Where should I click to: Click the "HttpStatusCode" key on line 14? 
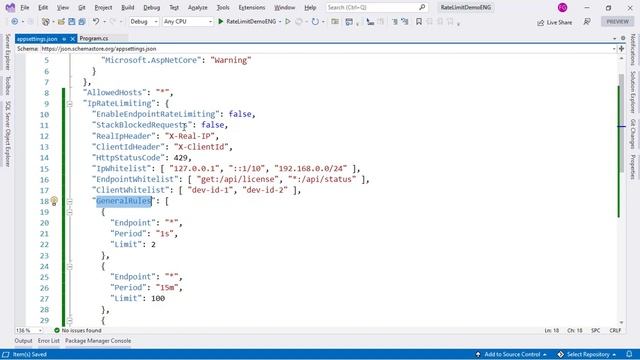tap(128, 158)
